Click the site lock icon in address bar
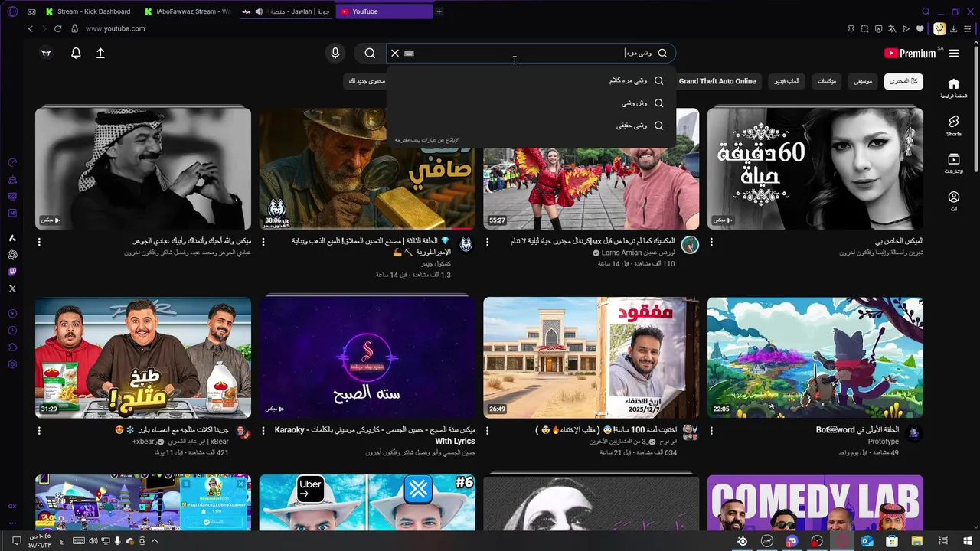The height and width of the screenshot is (551, 980). [x=74, y=28]
